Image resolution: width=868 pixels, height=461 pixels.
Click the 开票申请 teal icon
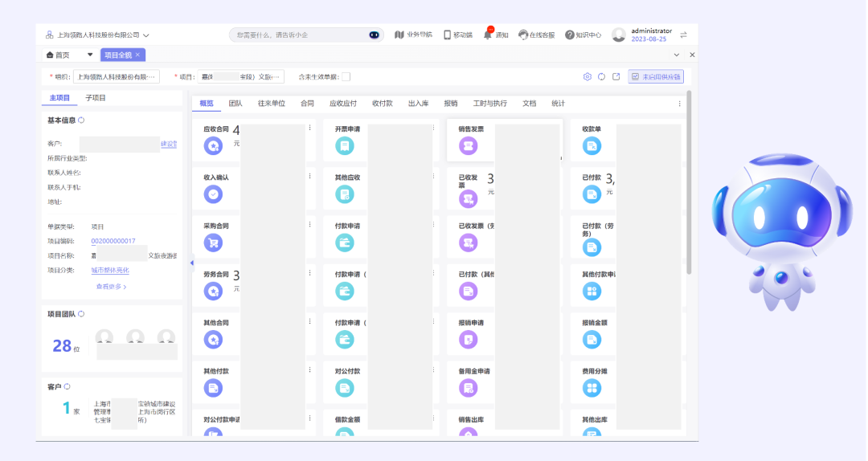point(344,145)
